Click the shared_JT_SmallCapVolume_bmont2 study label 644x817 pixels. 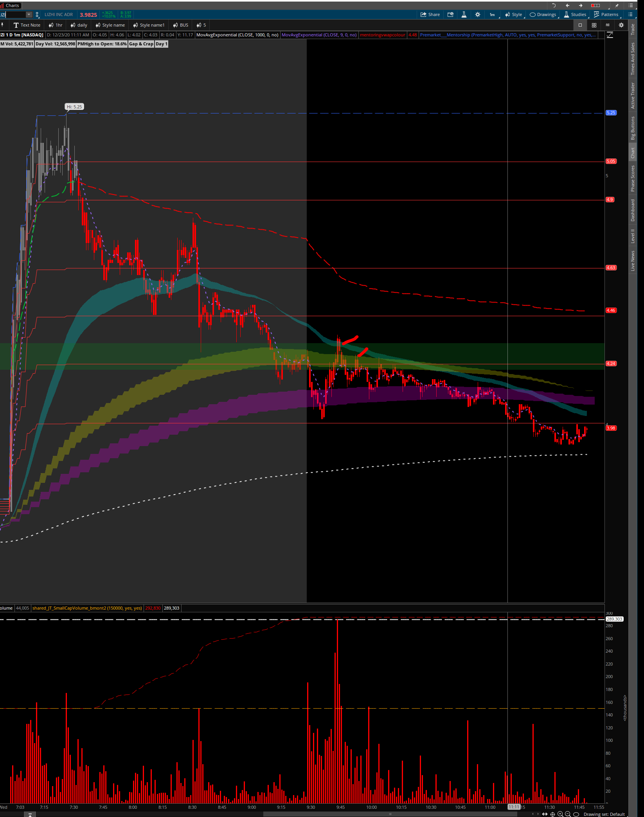[x=87, y=608]
